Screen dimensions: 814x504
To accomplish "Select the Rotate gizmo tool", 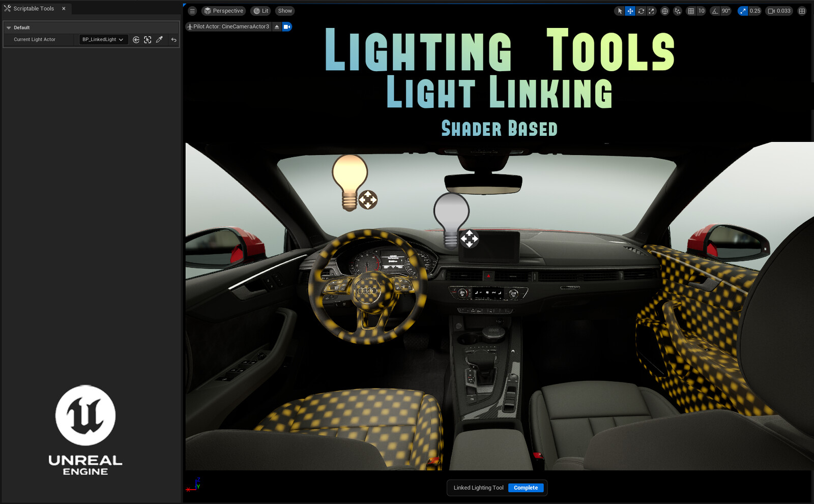I will click(x=641, y=11).
